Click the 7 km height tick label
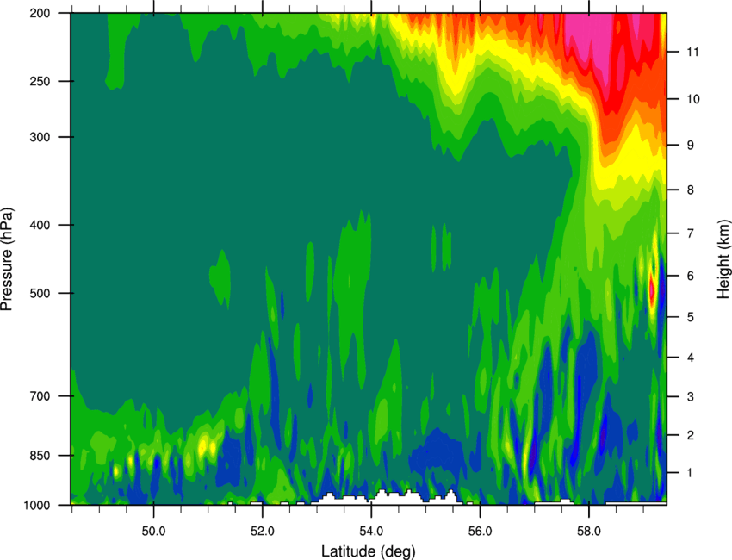 click(691, 233)
